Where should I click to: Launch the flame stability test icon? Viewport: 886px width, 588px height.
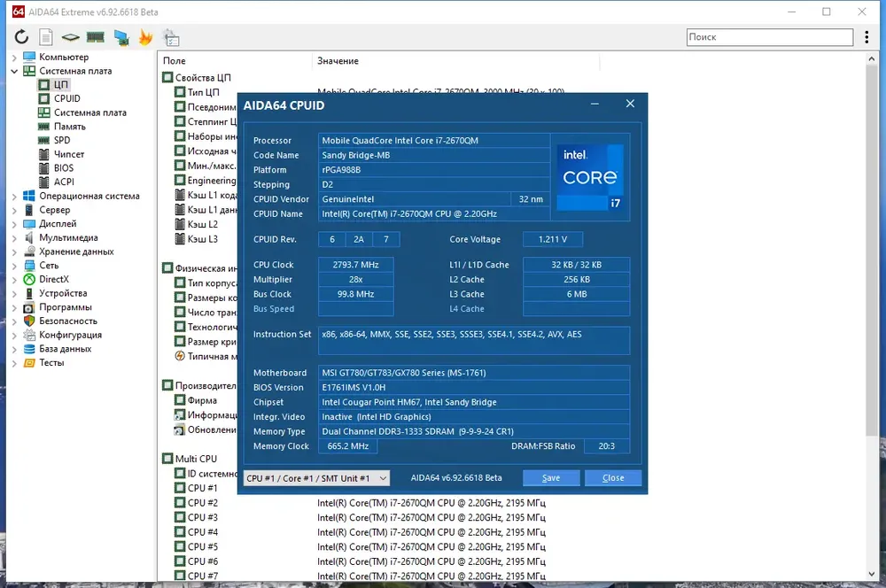click(146, 37)
